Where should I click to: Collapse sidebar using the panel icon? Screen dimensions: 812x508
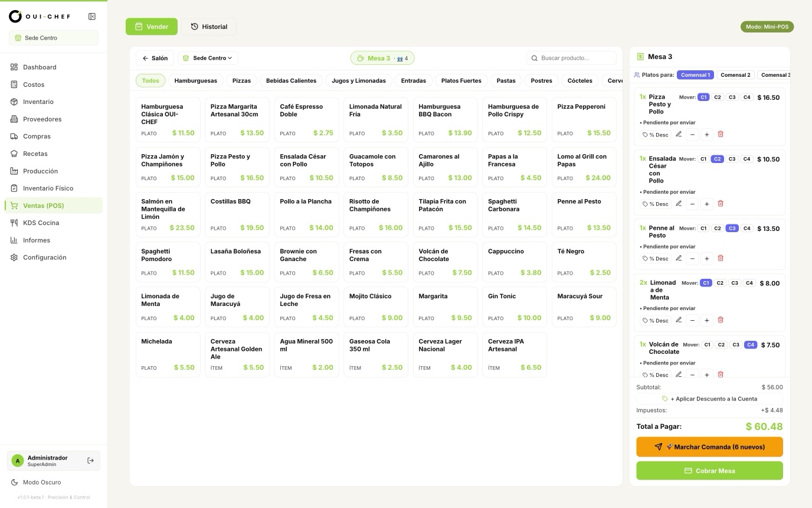(x=91, y=17)
